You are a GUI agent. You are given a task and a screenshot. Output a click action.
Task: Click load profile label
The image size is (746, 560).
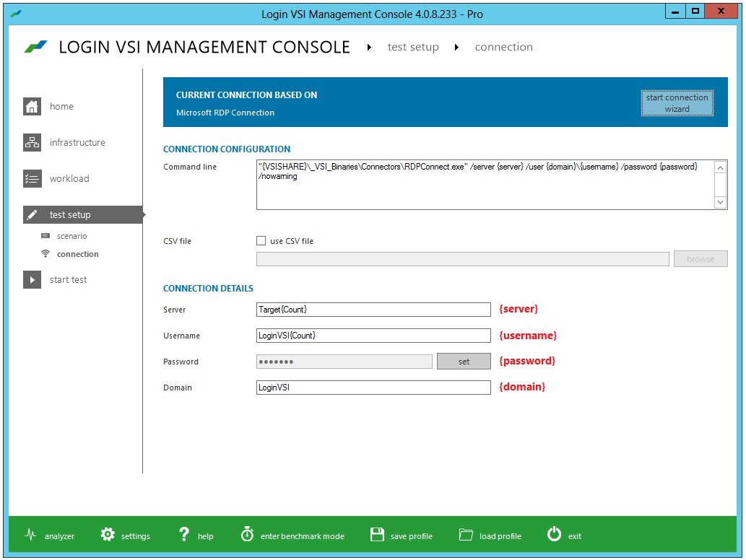point(500,536)
